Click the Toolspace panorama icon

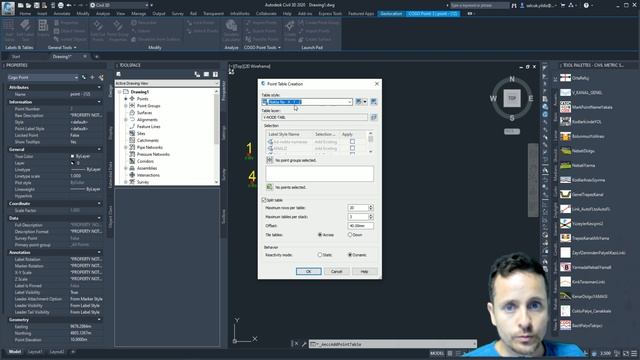tap(206, 74)
